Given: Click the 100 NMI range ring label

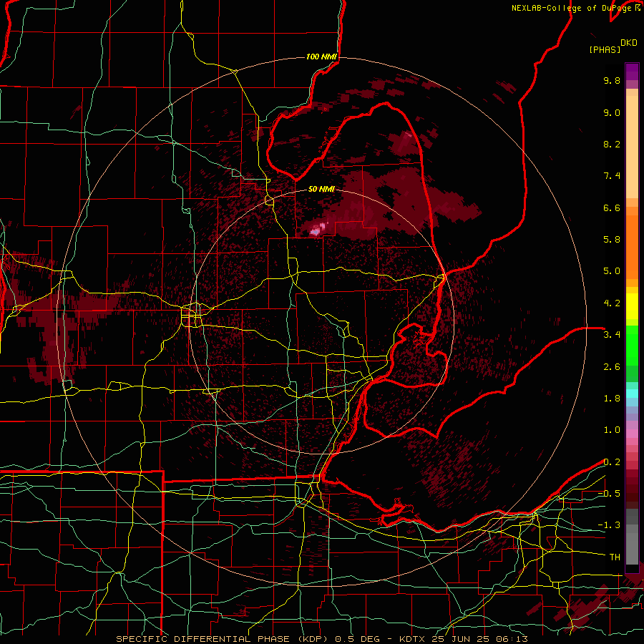Looking at the screenshot, I should 321,57.
